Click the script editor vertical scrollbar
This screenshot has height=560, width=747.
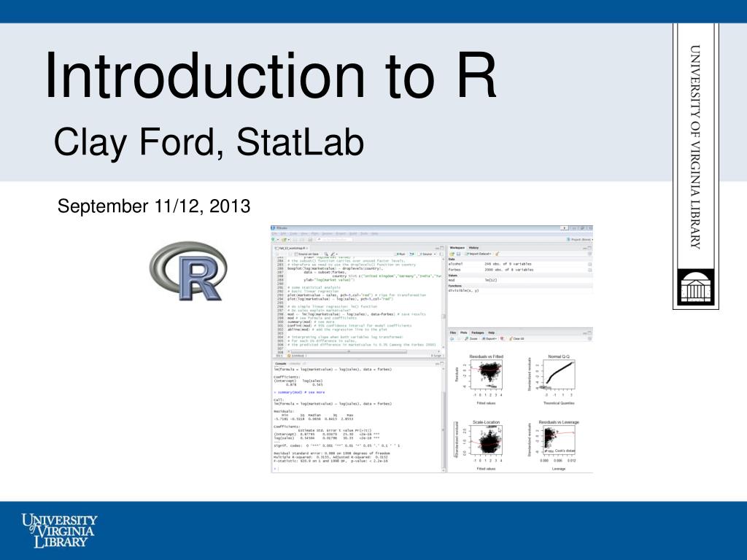tap(444, 305)
